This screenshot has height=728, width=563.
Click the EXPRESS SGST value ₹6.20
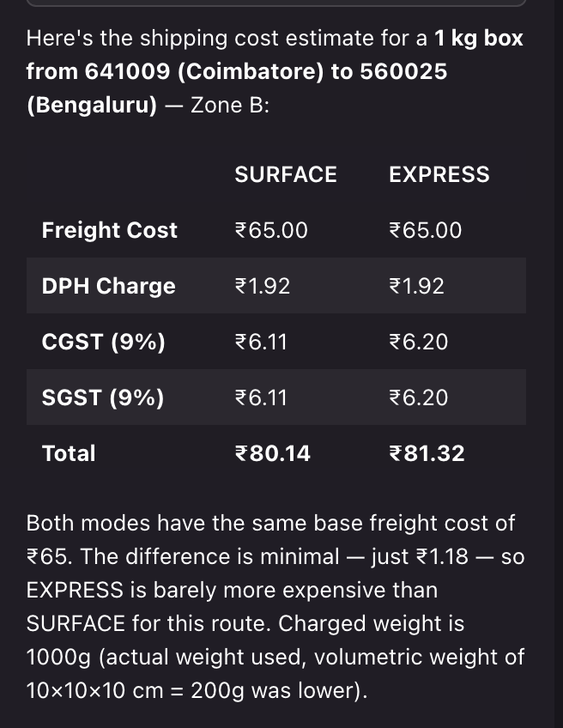tap(418, 397)
